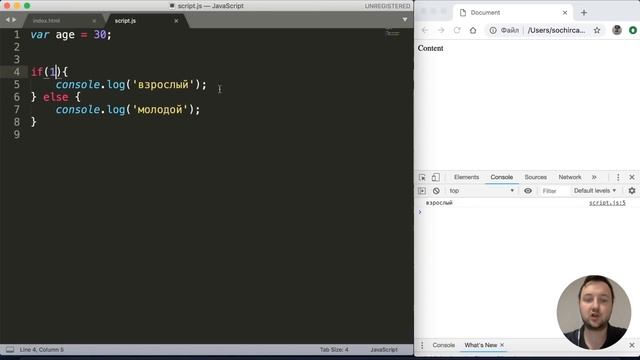Open the script.js:5 source link
Image resolution: width=640 pixels, height=360 pixels.
[607, 203]
